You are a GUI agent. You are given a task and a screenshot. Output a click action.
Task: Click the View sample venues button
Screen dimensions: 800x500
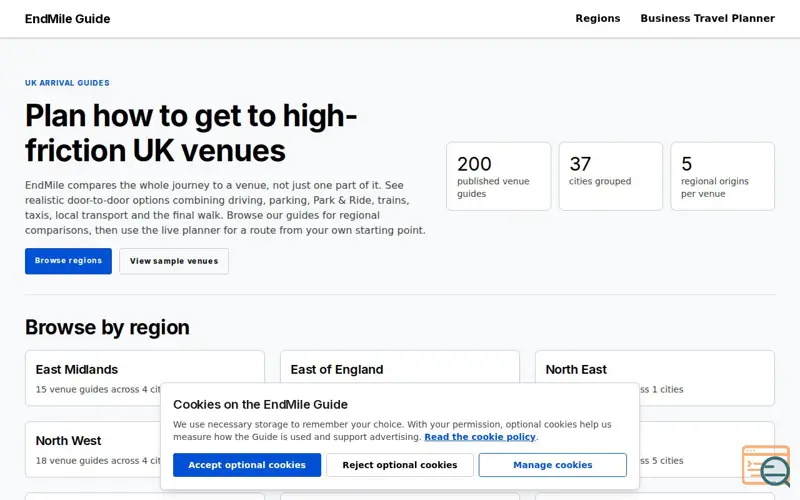coord(174,261)
